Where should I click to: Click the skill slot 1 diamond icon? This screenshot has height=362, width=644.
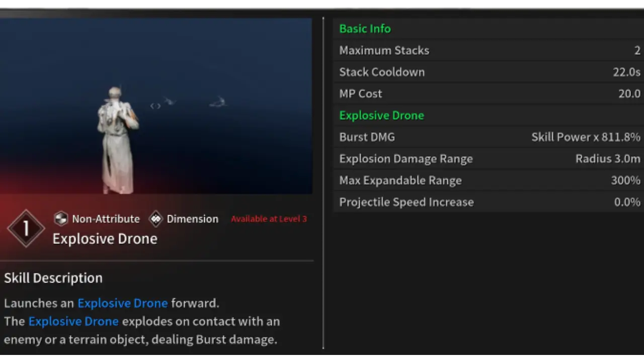pos(26,228)
